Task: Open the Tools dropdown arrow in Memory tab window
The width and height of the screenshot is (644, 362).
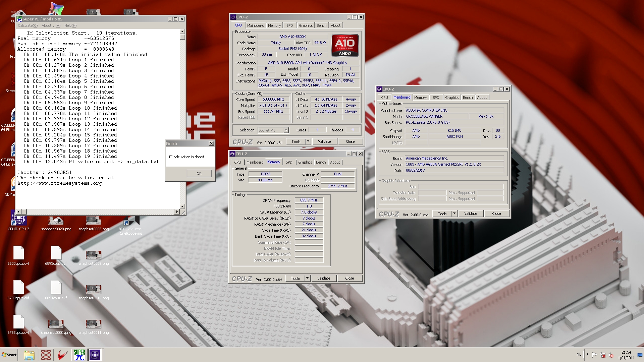Action: pyautogui.click(x=307, y=278)
